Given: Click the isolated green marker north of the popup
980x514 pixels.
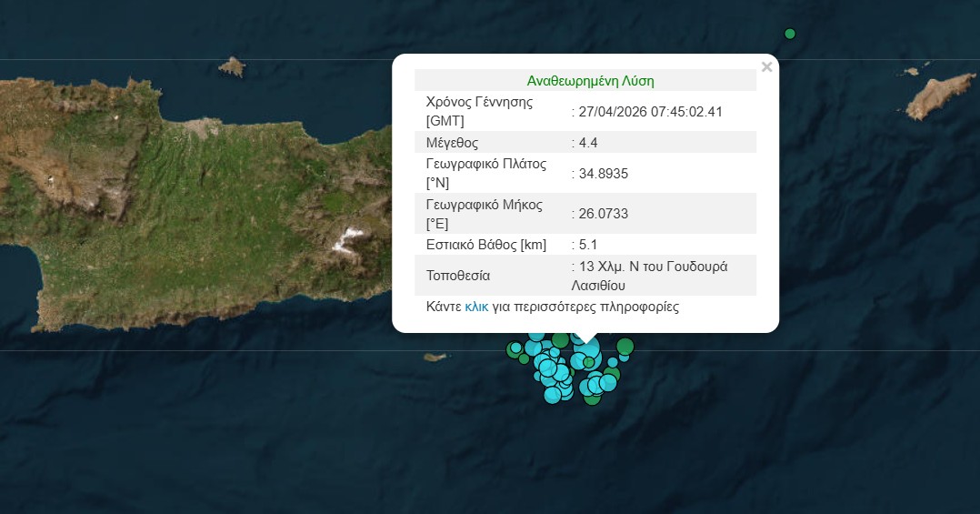Looking at the screenshot, I should [790, 35].
